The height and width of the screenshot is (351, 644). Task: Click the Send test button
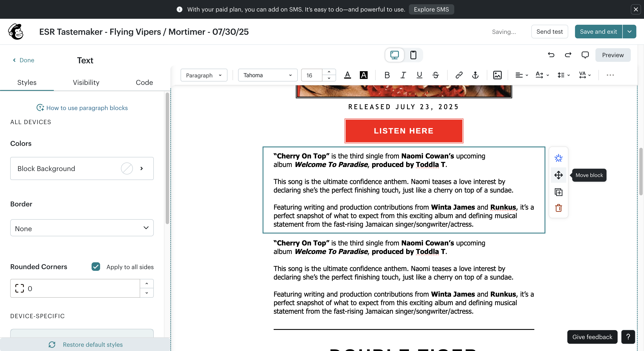[x=549, y=32]
